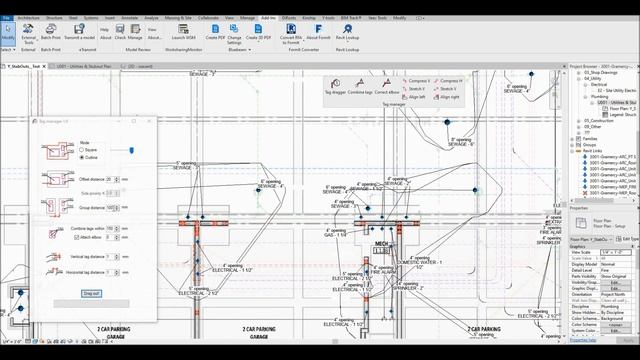Select the Square mode radio button
This screenshot has height=360, width=640.
pyautogui.click(x=82, y=150)
